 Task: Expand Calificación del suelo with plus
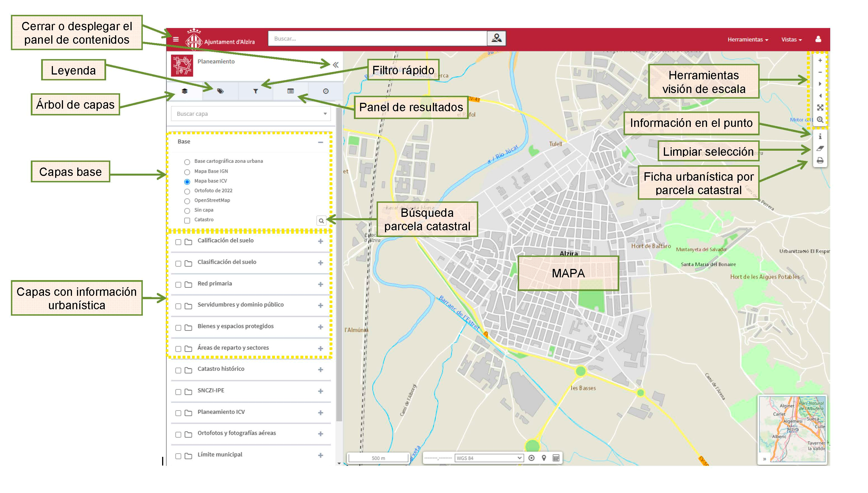[x=320, y=241]
